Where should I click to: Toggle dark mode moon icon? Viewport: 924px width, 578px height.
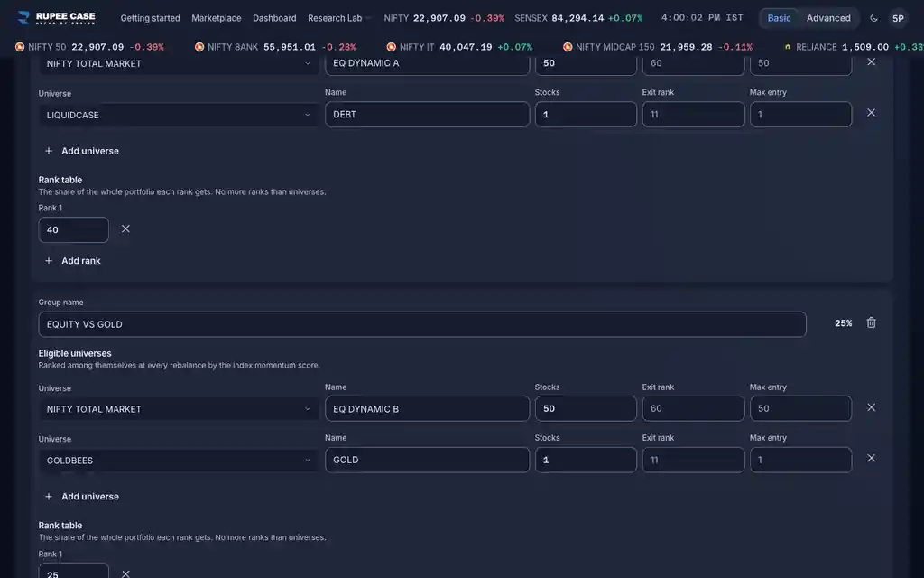(x=873, y=18)
